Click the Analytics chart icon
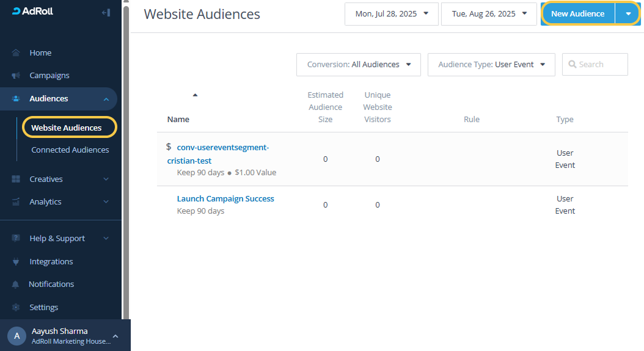The width and height of the screenshot is (644, 351). point(16,202)
